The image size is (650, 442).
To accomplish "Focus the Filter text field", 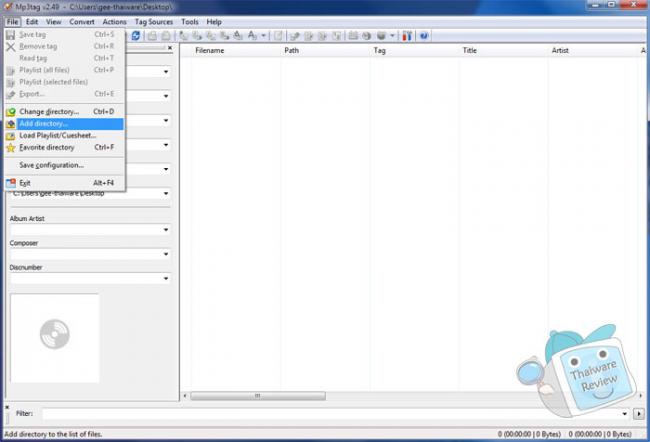I will click(331, 414).
